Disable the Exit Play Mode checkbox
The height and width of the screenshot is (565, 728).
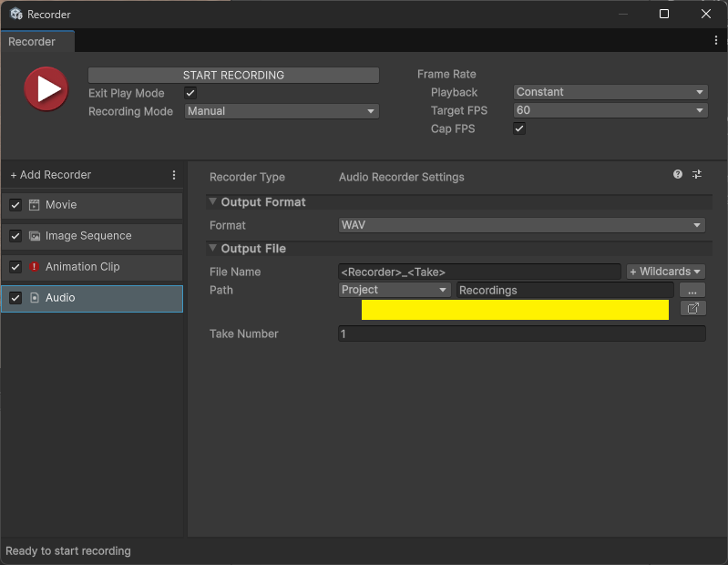[x=190, y=93]
